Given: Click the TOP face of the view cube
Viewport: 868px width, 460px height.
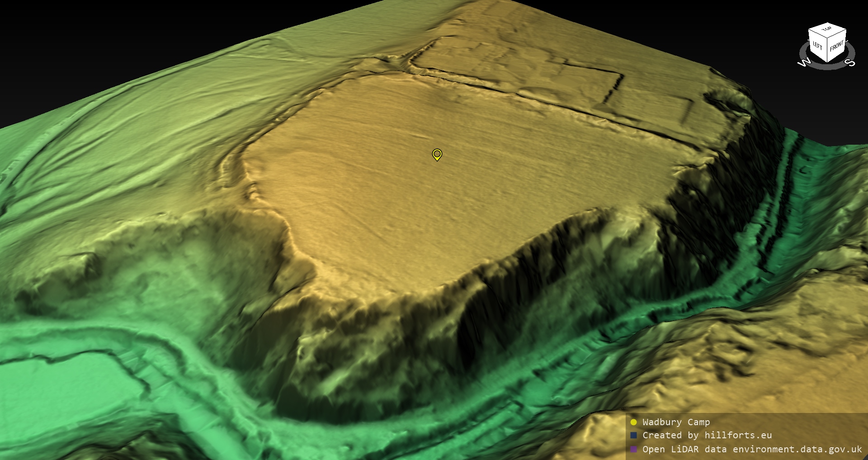Looking at the screenshot, I should point(827,30).
